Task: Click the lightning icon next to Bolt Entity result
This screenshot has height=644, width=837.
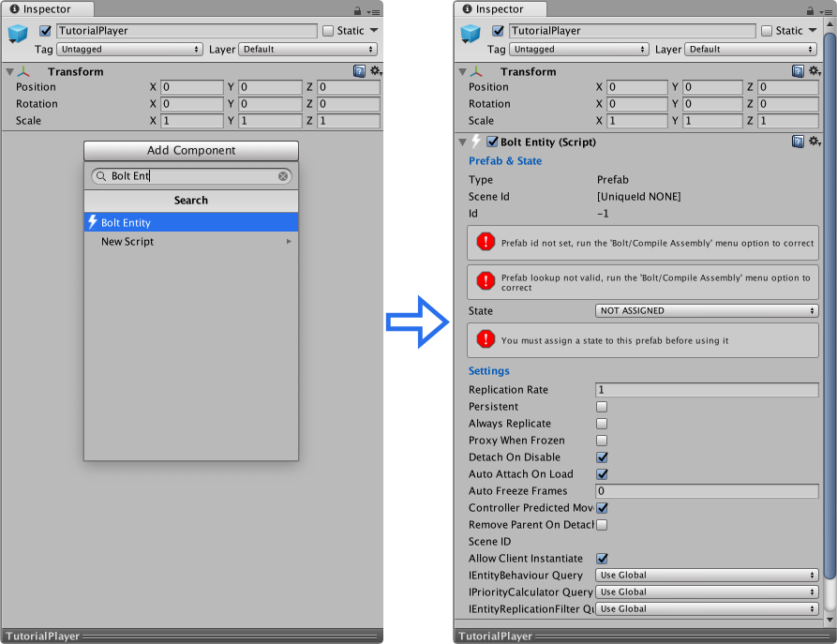Action: point(93,221)
